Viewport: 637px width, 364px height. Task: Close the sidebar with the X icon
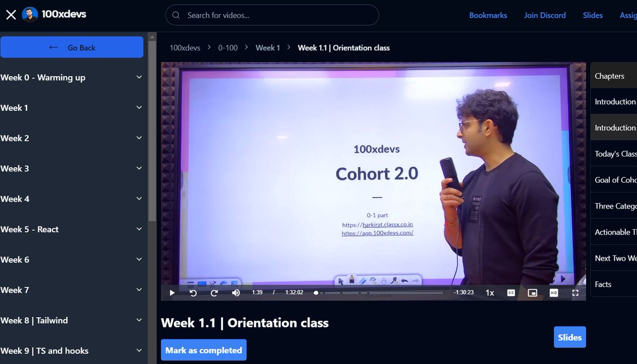tap(11, 15)
